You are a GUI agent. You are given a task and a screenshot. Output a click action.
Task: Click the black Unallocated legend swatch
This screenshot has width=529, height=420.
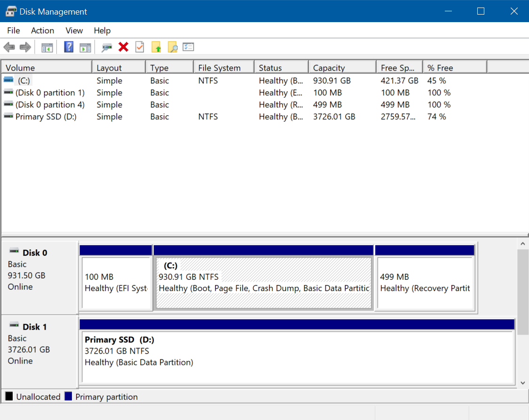[x=9, y=396]
